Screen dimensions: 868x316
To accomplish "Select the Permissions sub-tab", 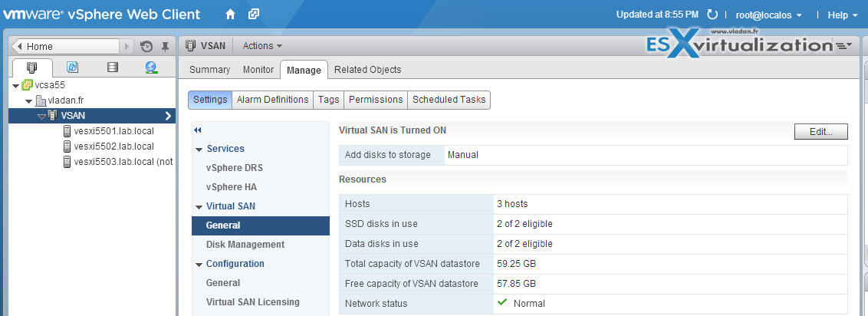I will [376, 100].
